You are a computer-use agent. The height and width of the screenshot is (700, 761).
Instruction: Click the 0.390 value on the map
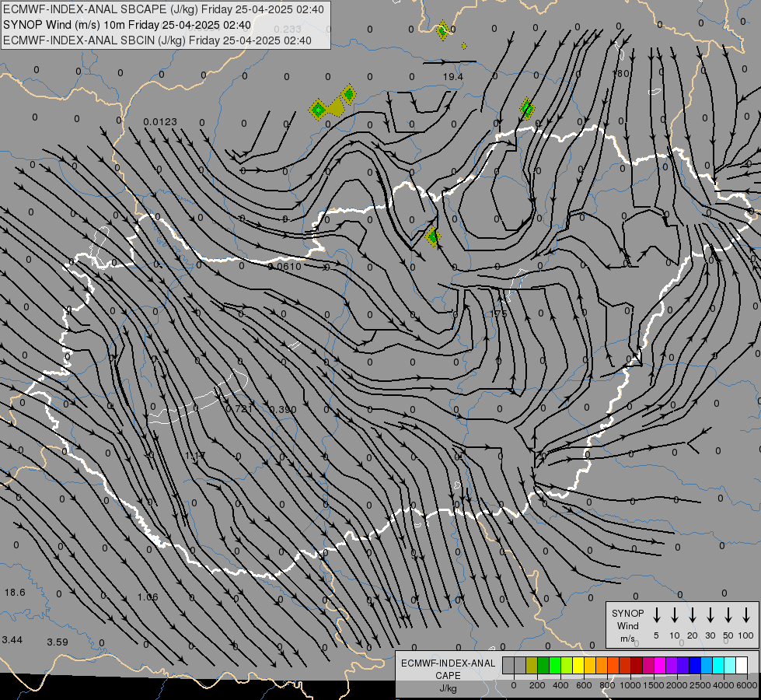click(x=283, y=410)
